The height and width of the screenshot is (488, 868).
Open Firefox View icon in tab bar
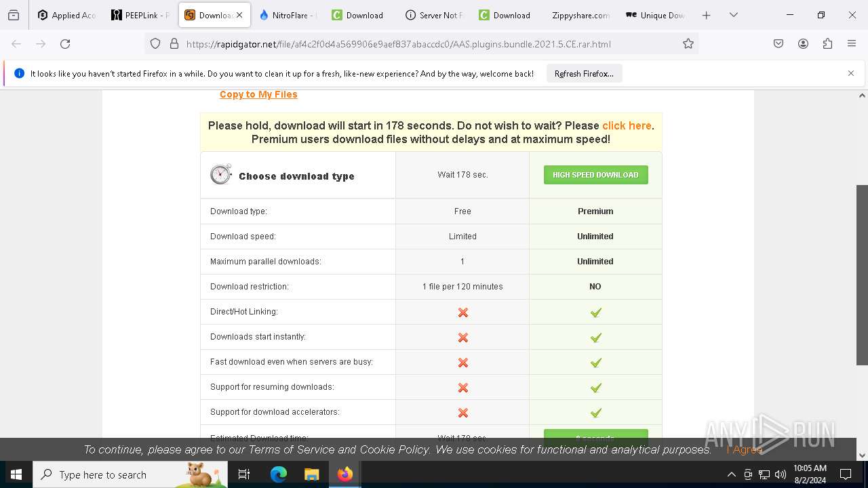coord(14,15)
